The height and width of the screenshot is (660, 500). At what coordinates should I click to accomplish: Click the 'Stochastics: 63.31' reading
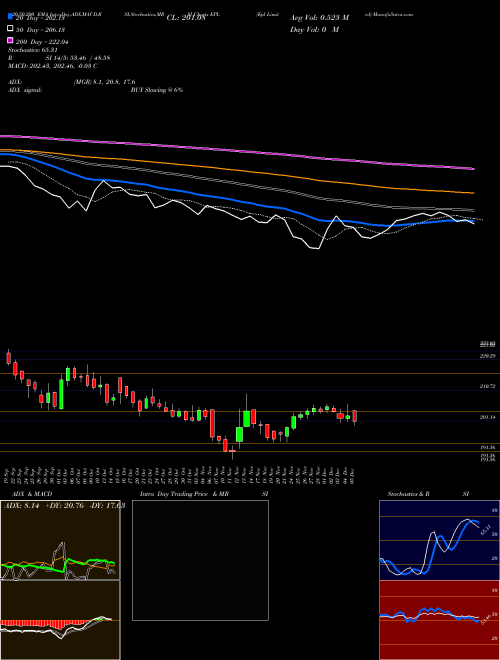click(x=32, y=50)
